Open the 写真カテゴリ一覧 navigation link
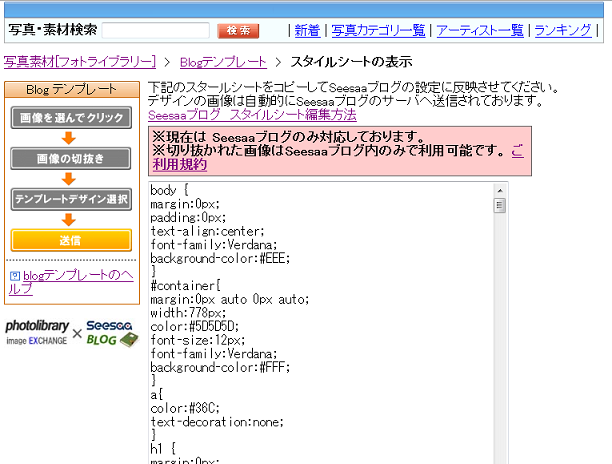The width and height of the screenshot is (612, 464). click(378, 31)
